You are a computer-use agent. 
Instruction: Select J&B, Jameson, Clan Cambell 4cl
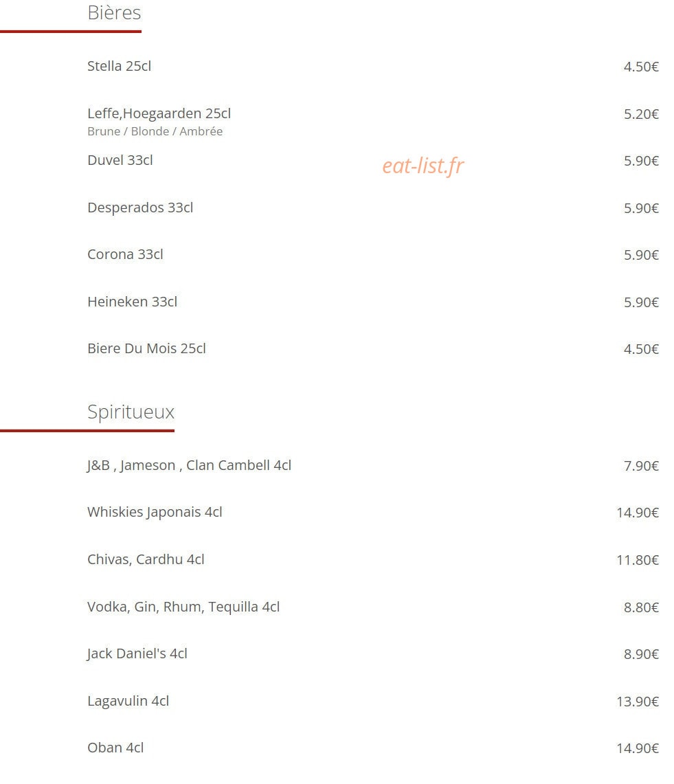click(189, 465)
